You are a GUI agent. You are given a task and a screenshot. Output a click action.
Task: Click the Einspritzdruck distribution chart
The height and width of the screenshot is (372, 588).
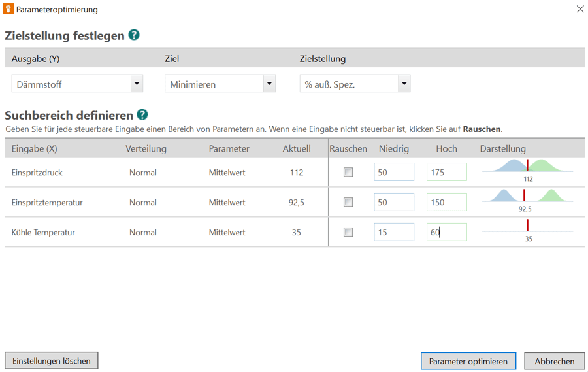[527, 167]
